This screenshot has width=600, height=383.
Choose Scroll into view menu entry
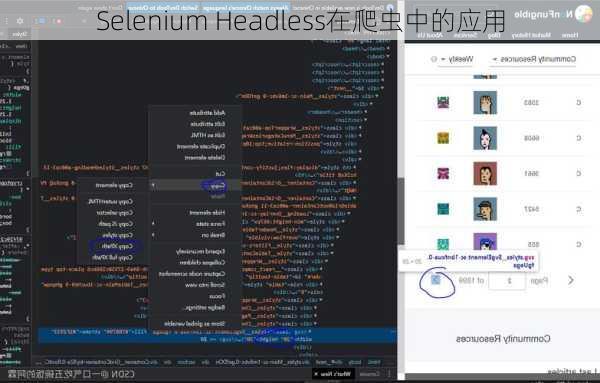click(195, 285)
